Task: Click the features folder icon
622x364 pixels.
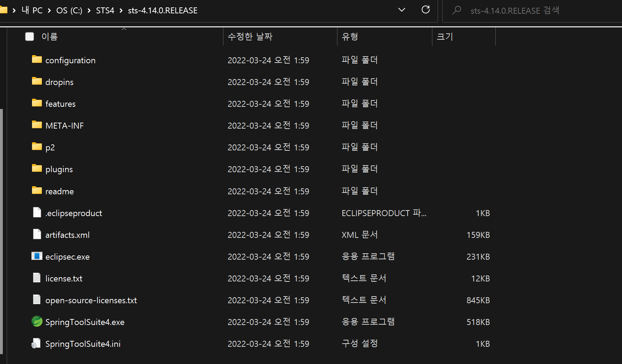Action: pos(37,103)
